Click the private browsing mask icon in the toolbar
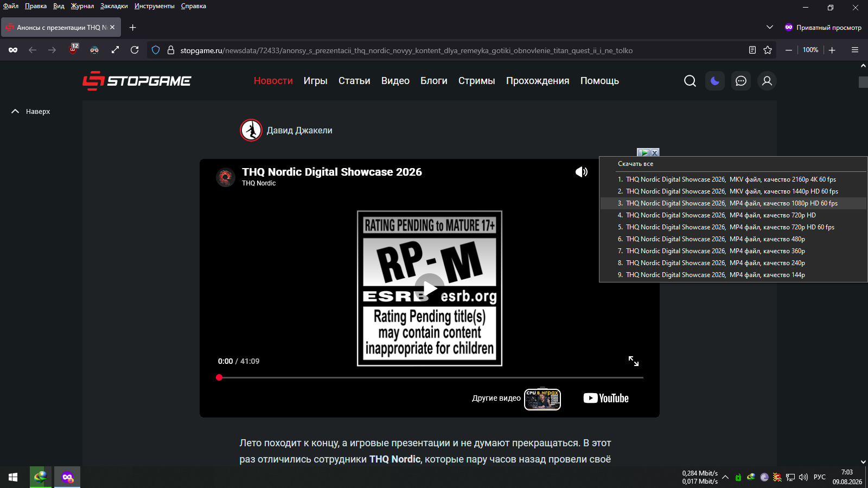868x488 pixels. 13,50
